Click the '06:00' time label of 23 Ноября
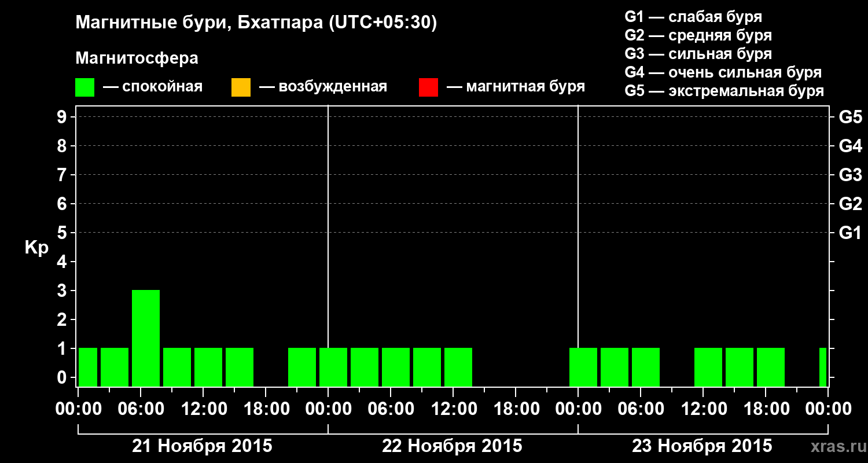The width and height of the screenshot is (868, 463). coord(641,409)
